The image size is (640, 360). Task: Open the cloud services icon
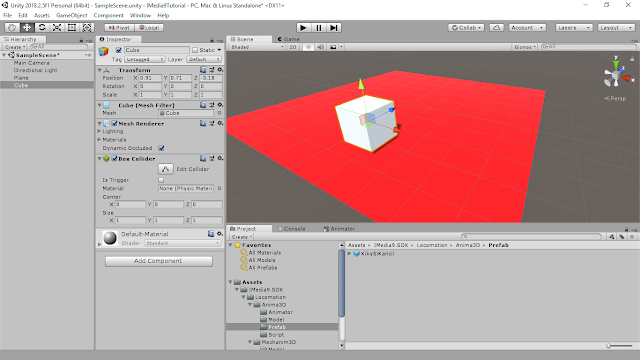click(x=496, y=28)
